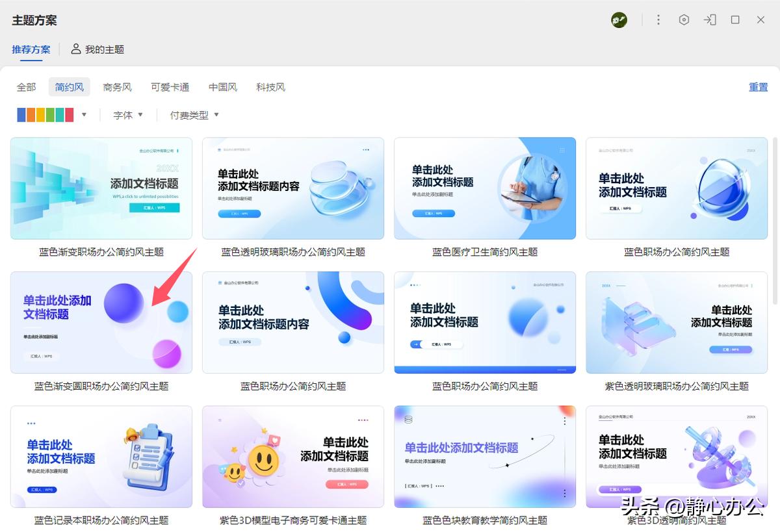Click the user avatar icon
Screen dimensions: 780x532
tap(619, 20)
